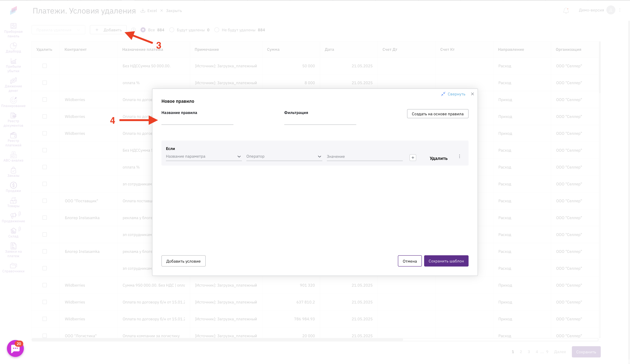Check the Удалить box for Сумма 950 000.00 row

coord(44,285)
